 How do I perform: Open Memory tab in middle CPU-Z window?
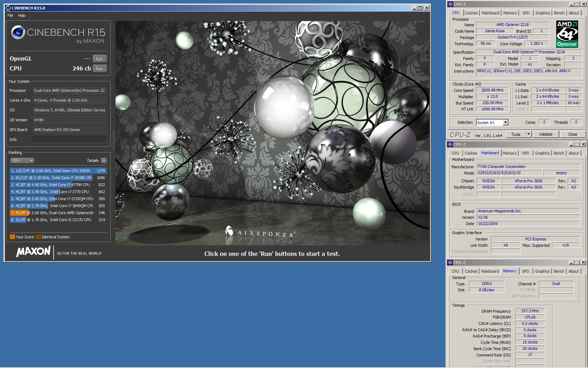point(510,153)
